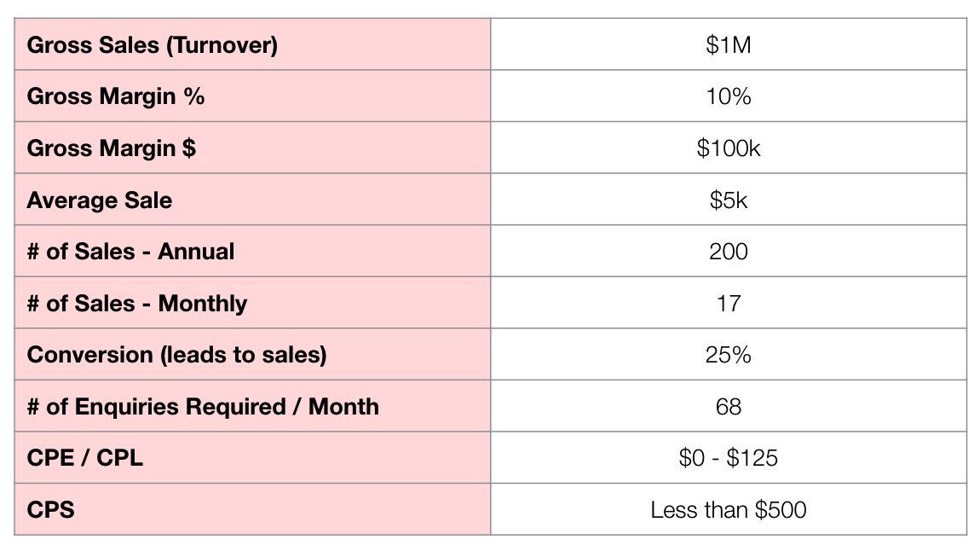This screenshot has height=551, width=980.
Task: Select the $0 - $125 value cell
Action: click(x=729, y=458)
